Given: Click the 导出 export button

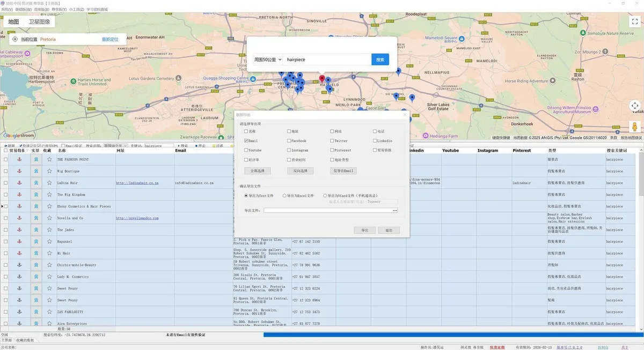Looking at the screenshot, I should [365, 230].
